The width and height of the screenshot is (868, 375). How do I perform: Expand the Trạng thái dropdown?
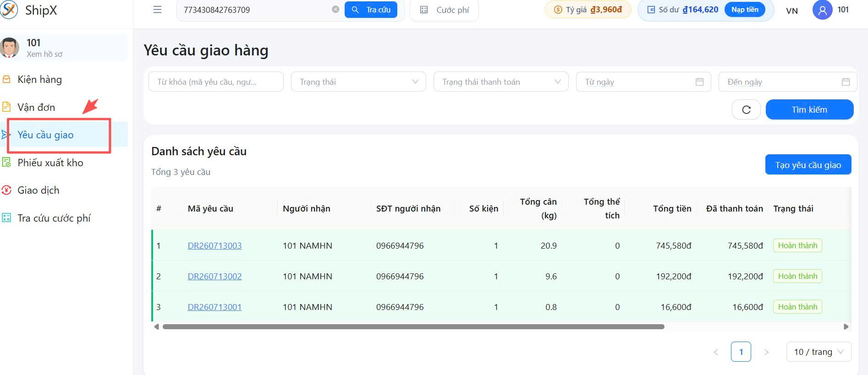(x=358, y=82)
